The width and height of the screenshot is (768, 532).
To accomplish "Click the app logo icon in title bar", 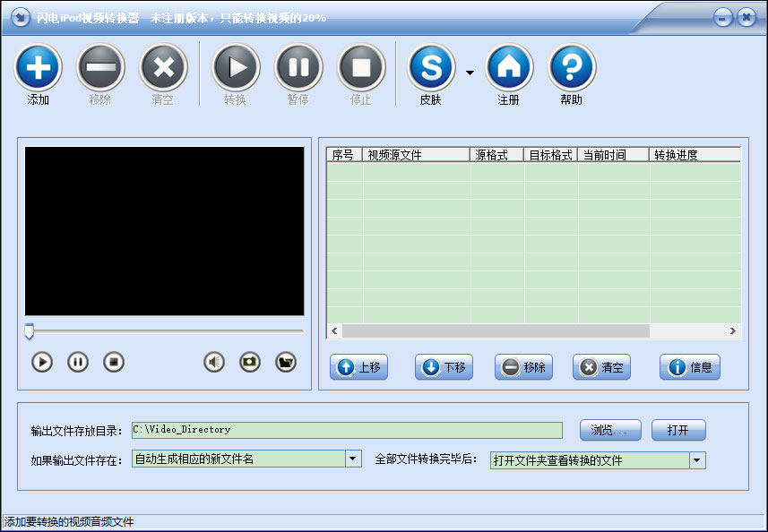I will point(20,18).
